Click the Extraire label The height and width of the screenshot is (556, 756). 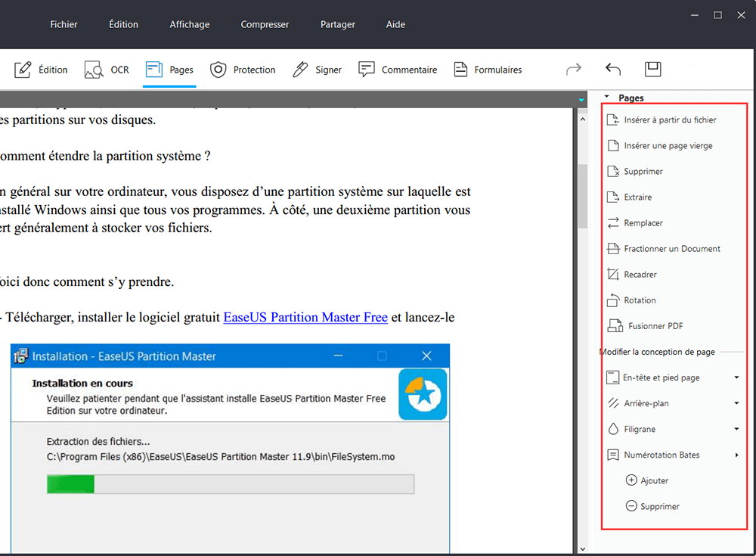tap(638, 197)
